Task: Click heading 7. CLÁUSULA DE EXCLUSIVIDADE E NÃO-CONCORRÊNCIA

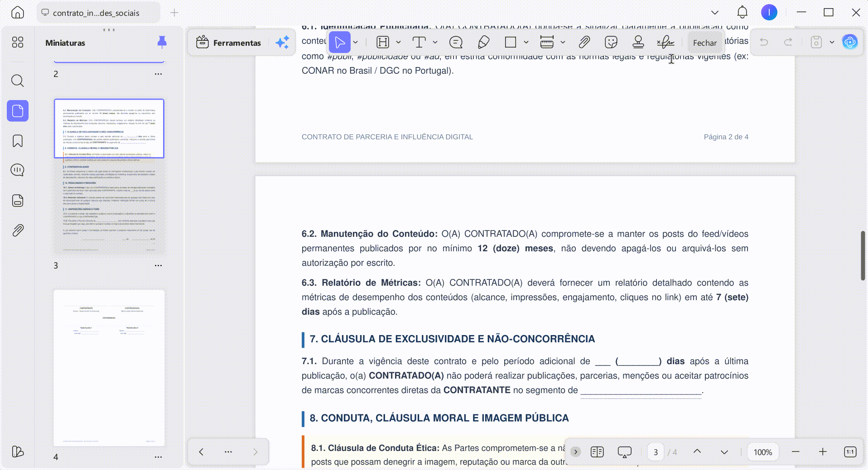Action: click(x=452, y=339)
